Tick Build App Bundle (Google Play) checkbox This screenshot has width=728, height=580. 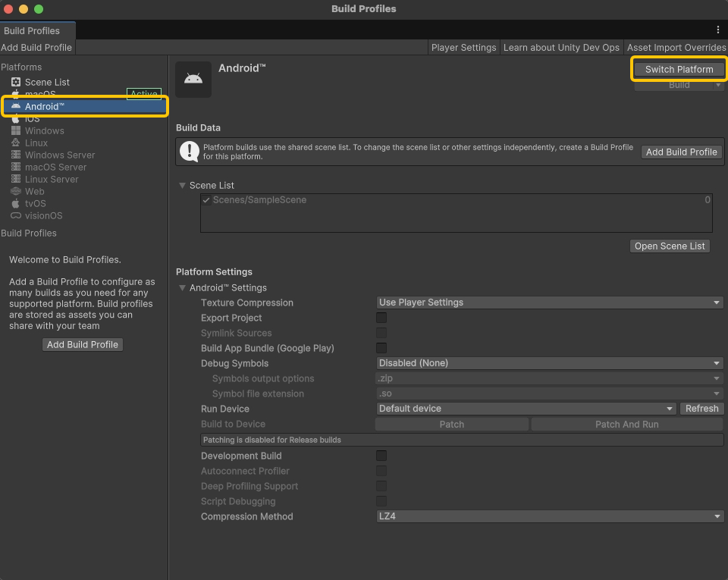pos(381,348)
